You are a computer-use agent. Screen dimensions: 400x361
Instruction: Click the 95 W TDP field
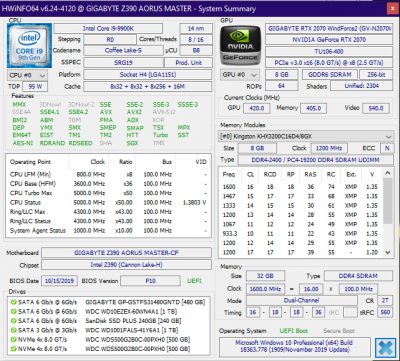pos(35,87)
